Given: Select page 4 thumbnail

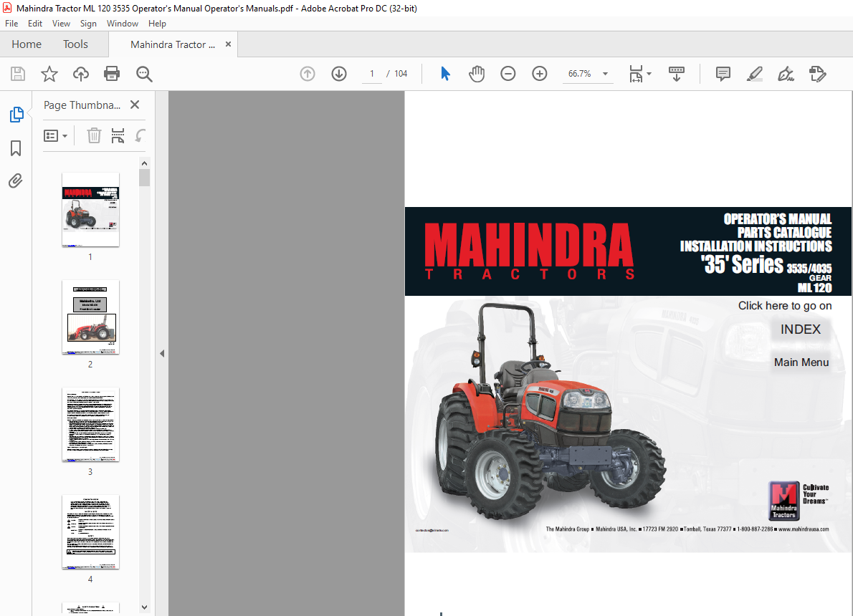Looking at the screenshot, I should point(90,531).
